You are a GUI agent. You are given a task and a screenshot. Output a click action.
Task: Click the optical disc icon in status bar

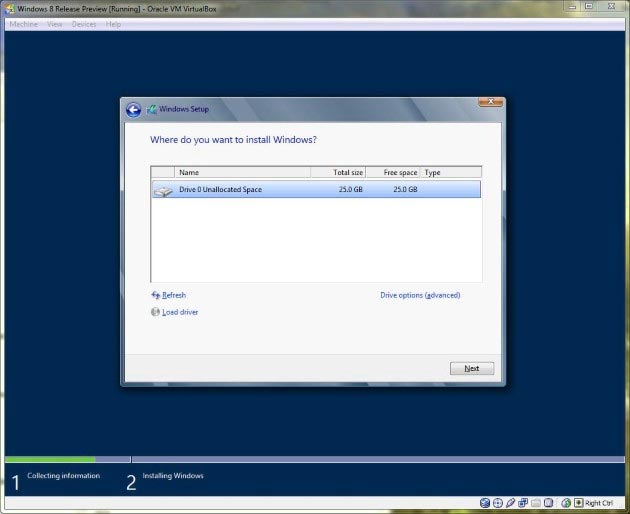tap(498, 503)
